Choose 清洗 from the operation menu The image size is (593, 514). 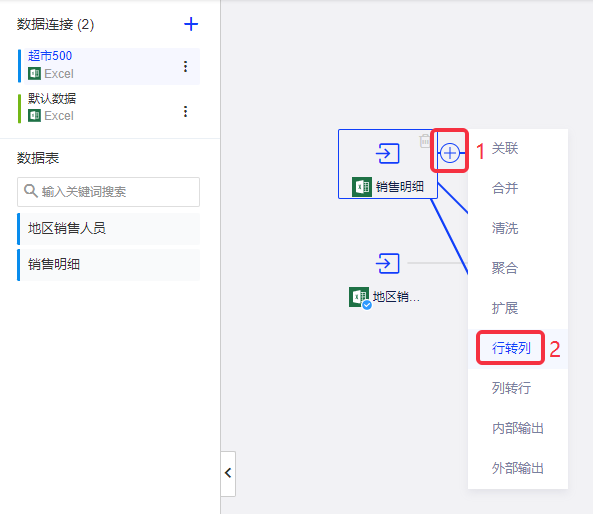coord(505,228)
